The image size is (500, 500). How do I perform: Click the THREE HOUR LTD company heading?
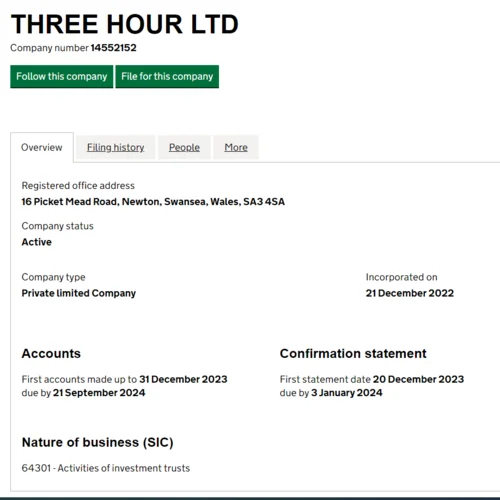[125, 24]
